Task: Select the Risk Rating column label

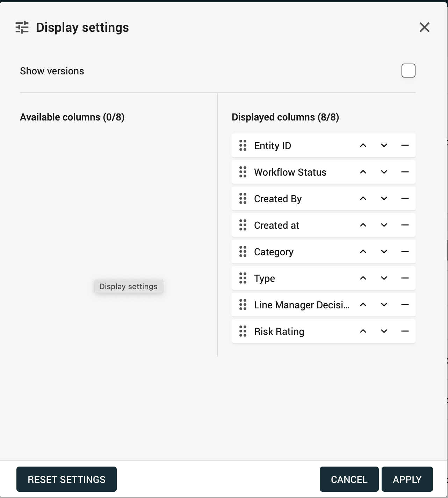Action: pos(279,331)
